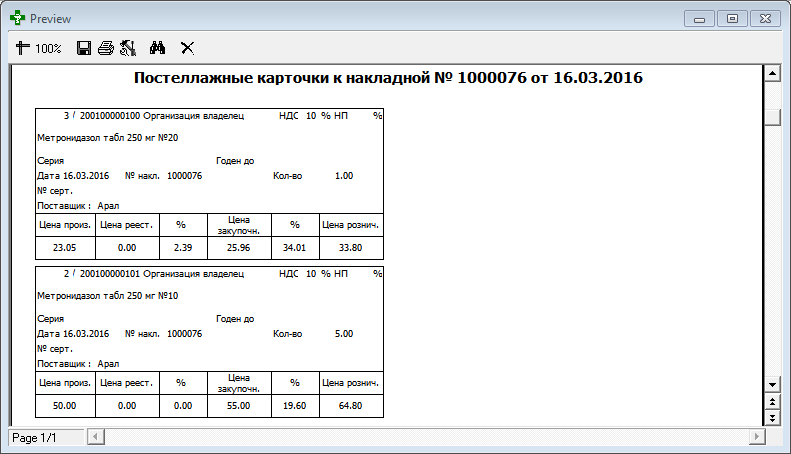The height and width of the screenshot is (454, 791).
Task: Minimize the Preview window
Action: [x=699, y=18]
